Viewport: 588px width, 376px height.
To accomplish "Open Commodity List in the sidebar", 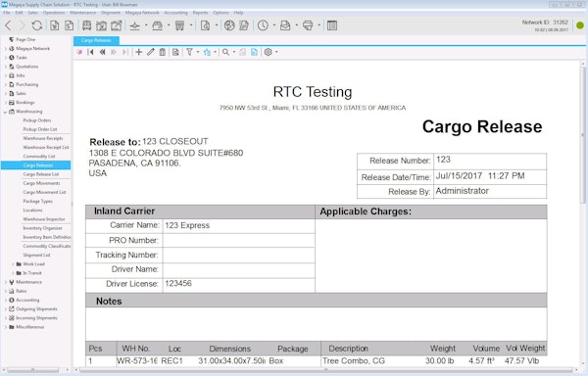I will point(39,156).
